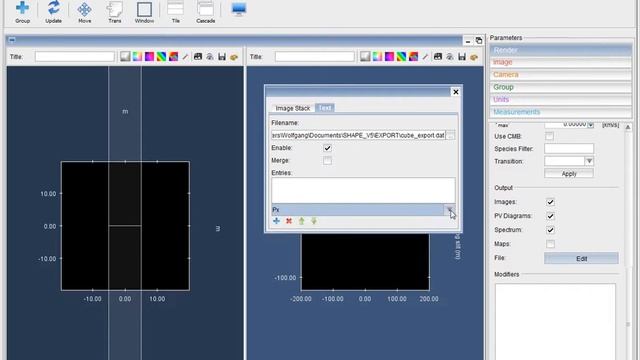
Task: Click the monitor display icon in toolbar
Action: point(239,9)
